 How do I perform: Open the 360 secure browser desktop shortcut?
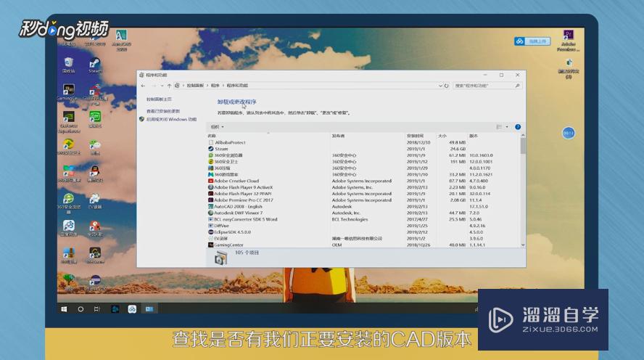tap(69, 203)
